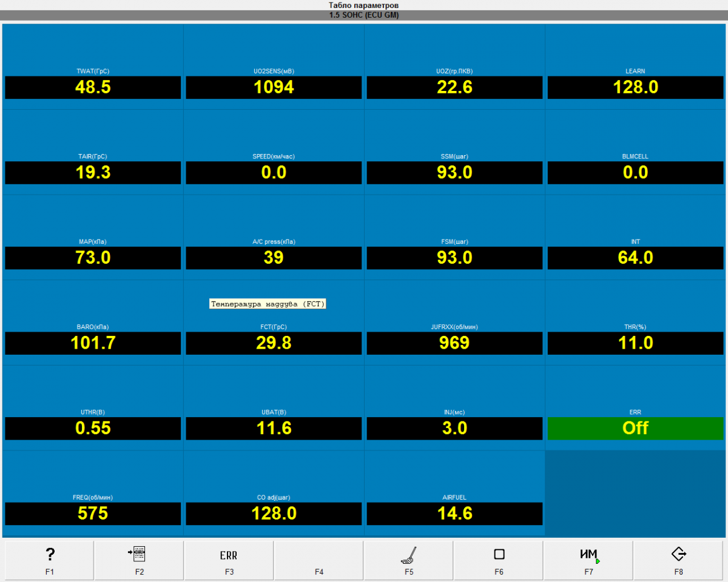Viewport: 728px width, 582px height.
Task: Select the SSM step value 93.0
Action: [454, 173]
